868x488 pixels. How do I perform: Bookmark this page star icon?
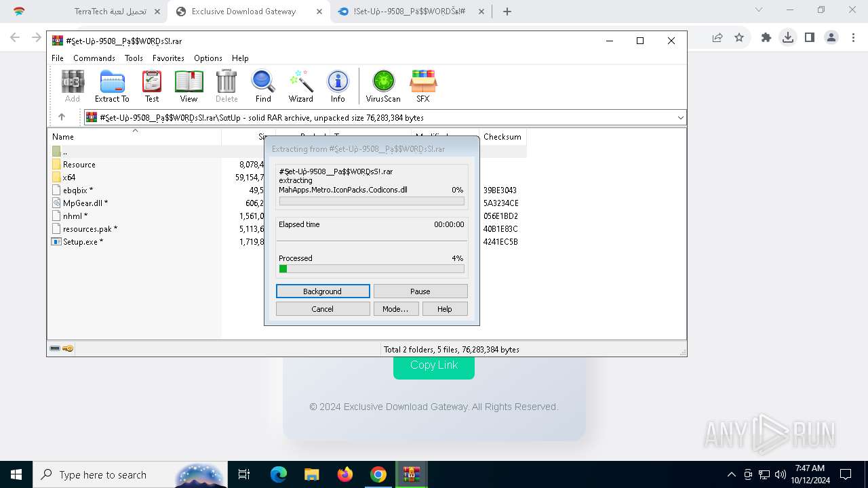coord(739,38)
